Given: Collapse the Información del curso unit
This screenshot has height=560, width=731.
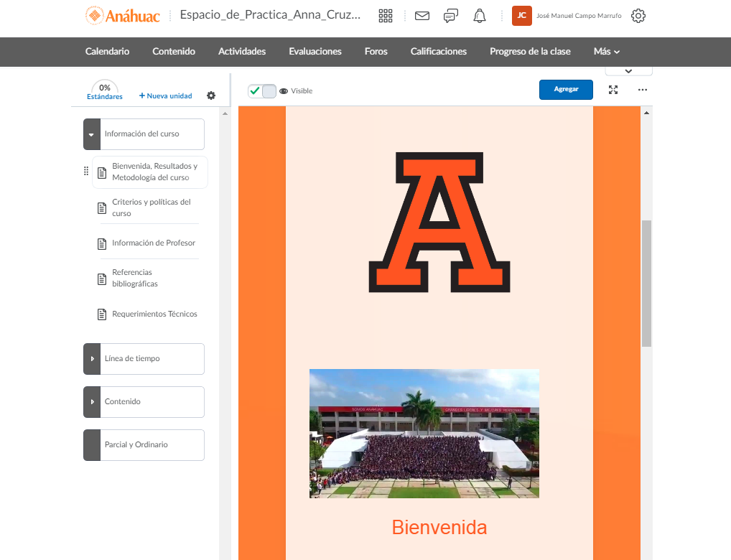Looking at the screenshot, I should coord(92,134).
